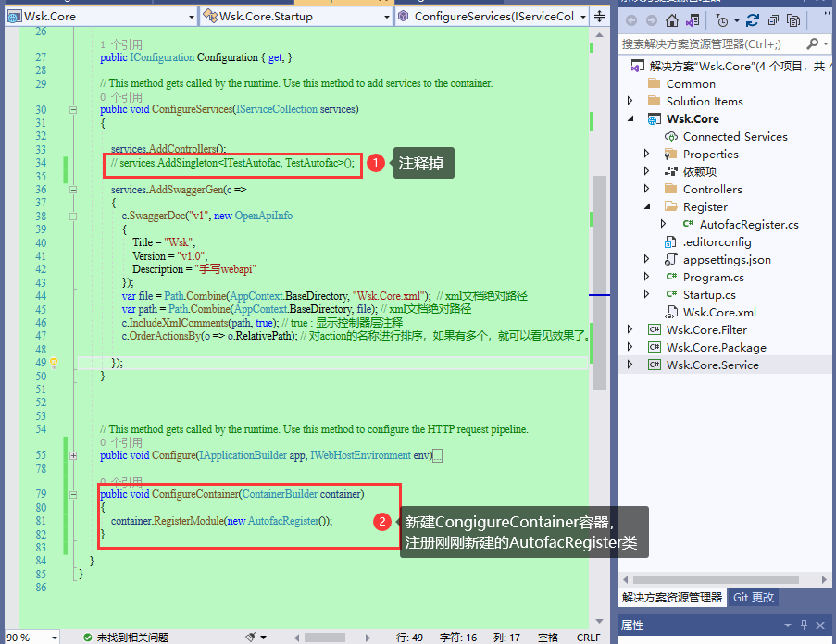Click the pin icon in Properties panel header
This screenshot has width=836, height=644.
click(x=804, y=625)
